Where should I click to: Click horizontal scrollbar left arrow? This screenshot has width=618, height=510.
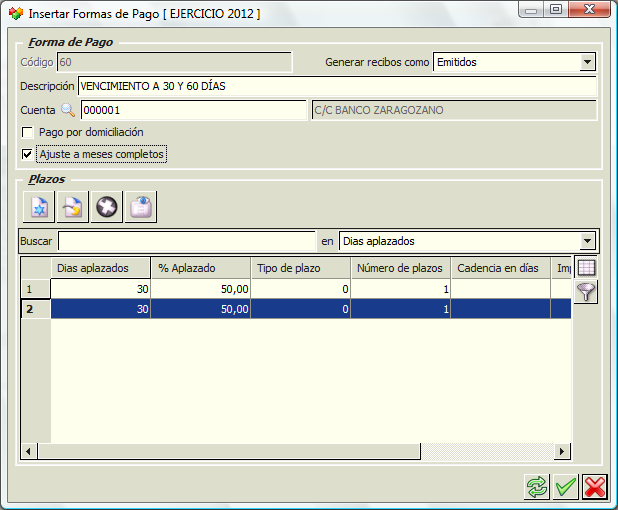coord(29,451)
